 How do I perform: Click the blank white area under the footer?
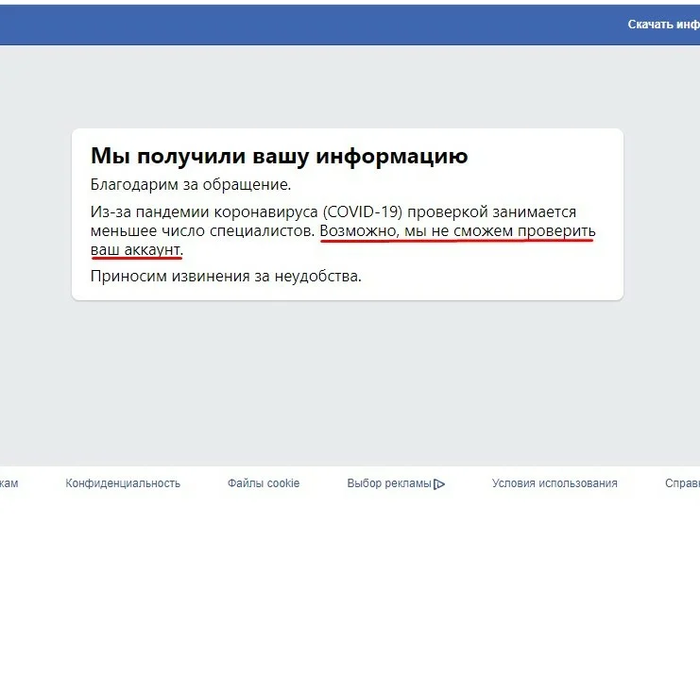click(350, 600)
